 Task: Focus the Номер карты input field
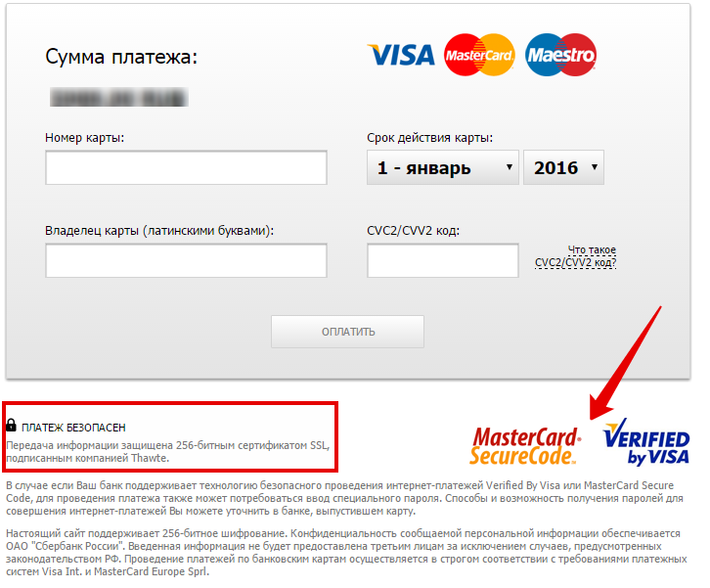click(186, 167)
